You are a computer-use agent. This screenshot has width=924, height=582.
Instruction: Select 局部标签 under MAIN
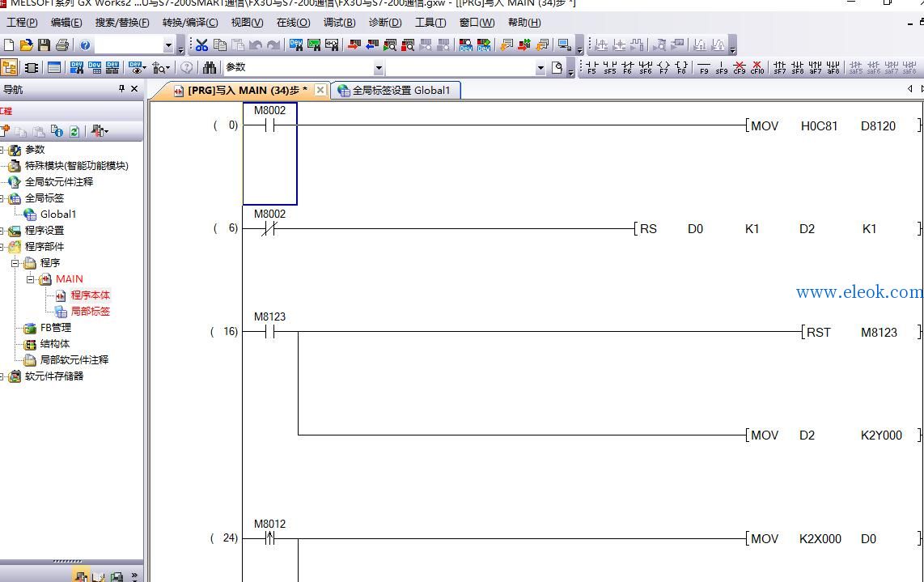tap(90, 312)
